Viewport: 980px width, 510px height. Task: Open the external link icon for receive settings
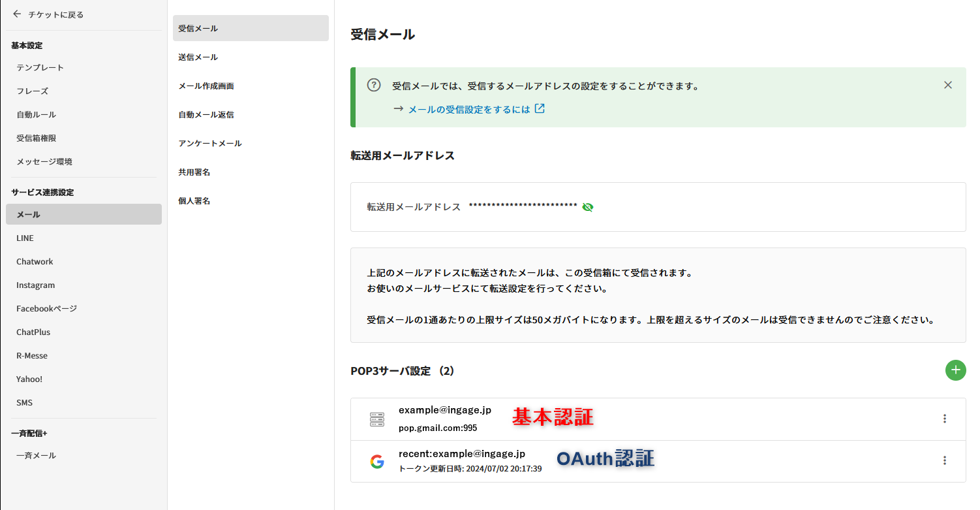[x=540, y=109]
